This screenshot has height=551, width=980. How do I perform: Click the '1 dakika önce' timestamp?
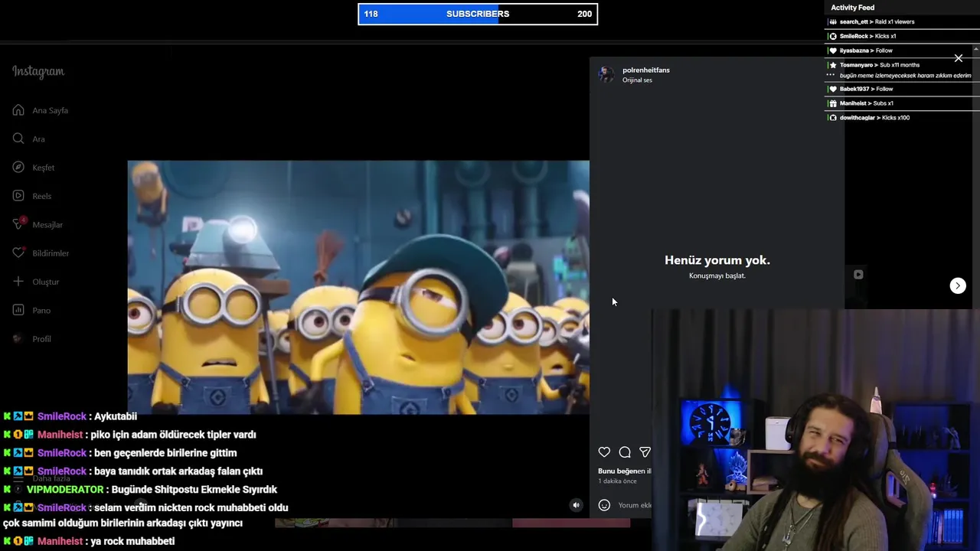tap(617, 481)
